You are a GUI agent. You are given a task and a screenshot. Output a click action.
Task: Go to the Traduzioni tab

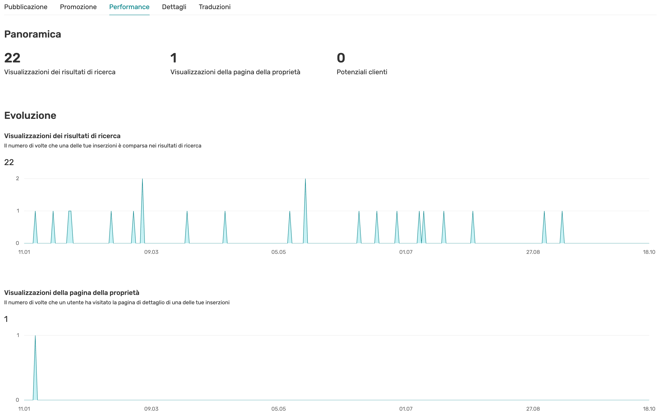[215, 7]
